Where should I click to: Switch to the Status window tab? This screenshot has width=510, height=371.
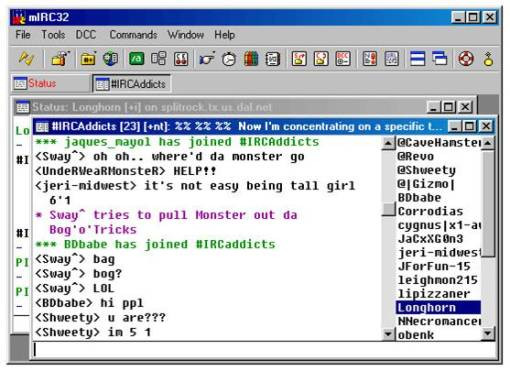coord(50,83)
